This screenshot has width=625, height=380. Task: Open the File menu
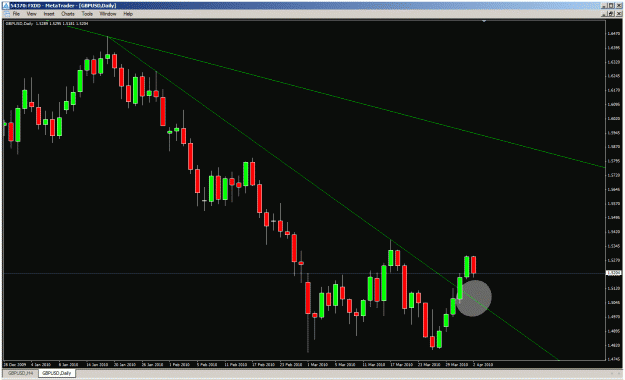(x=16, y=14)
